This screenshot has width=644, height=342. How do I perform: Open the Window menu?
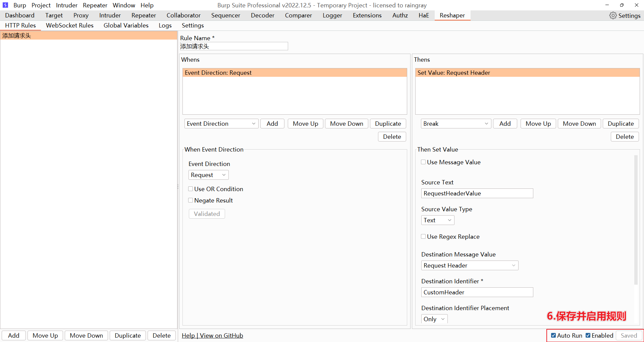click(124, 5)
